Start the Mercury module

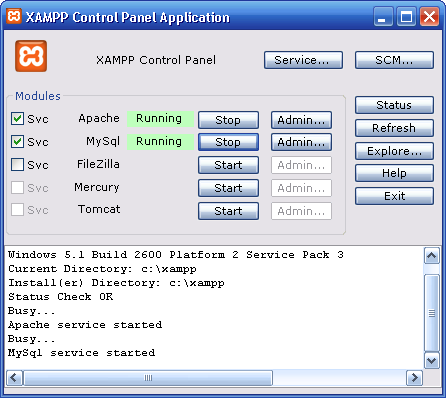click(228, 188)
